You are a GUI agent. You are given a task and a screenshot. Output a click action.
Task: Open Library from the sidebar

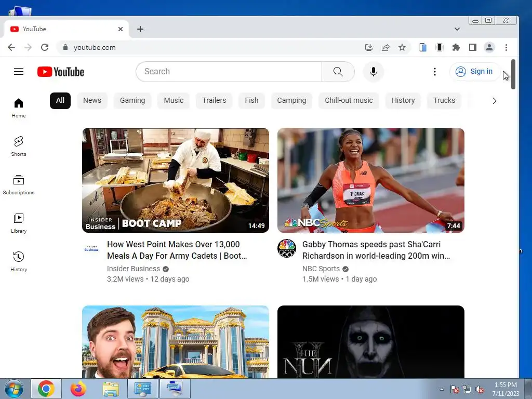19,223
